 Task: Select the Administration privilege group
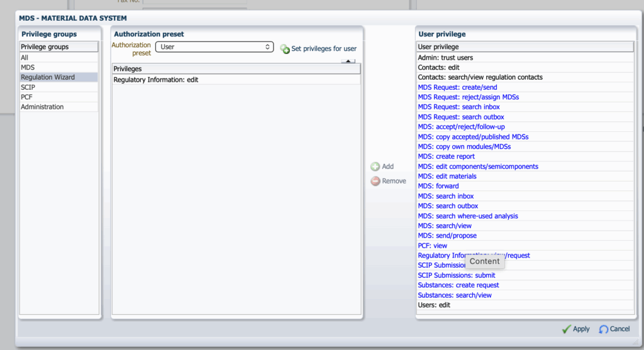(x=58, y=107)
